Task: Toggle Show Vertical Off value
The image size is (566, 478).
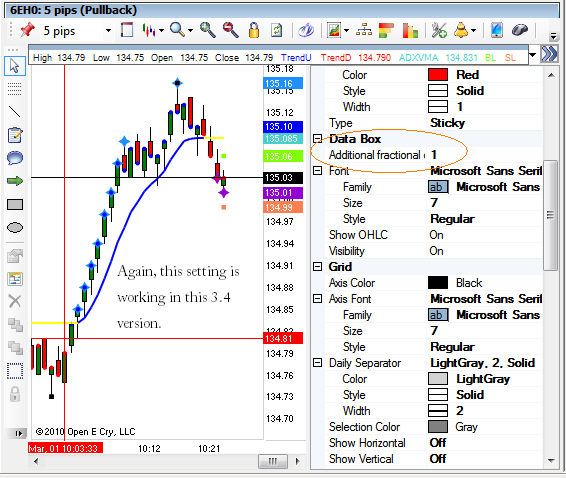Action: [x=438, y=459]
